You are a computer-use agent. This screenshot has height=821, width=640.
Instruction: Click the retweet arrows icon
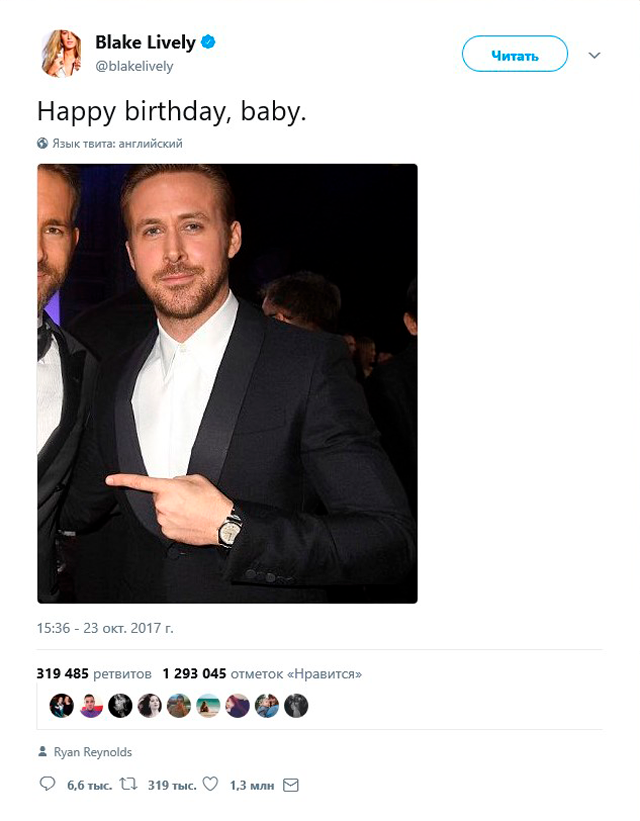point(128,784)
